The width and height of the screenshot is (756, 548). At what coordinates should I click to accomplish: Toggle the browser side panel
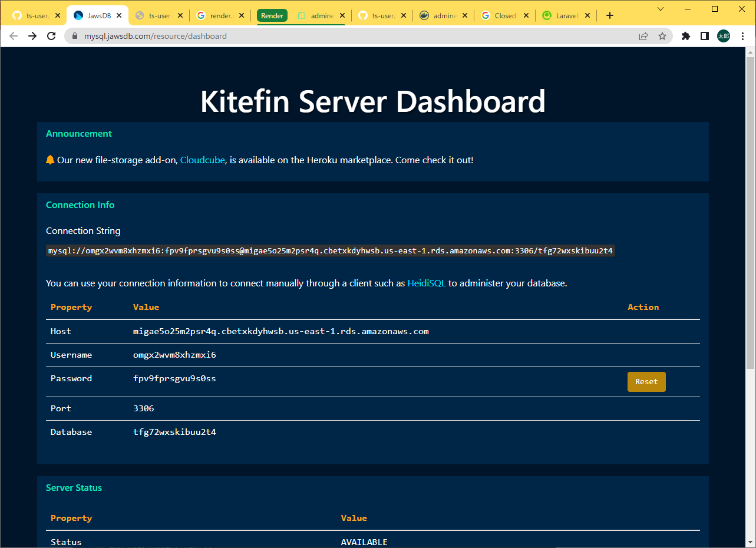[704, 36]
